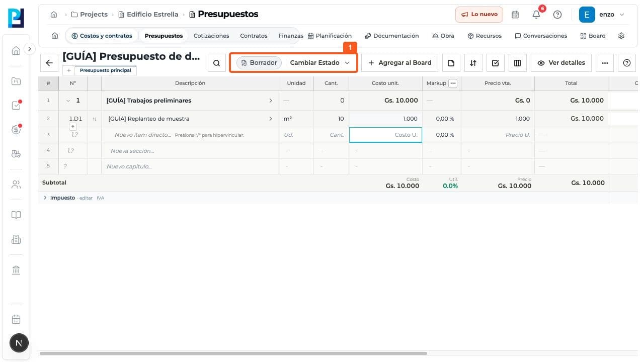Open the sidebar home icon

coord(16,50)
